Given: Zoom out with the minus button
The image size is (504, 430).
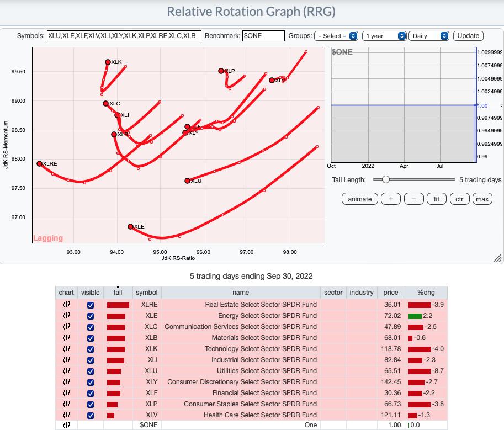Looking at the screenshot, I should pos(413,199).
